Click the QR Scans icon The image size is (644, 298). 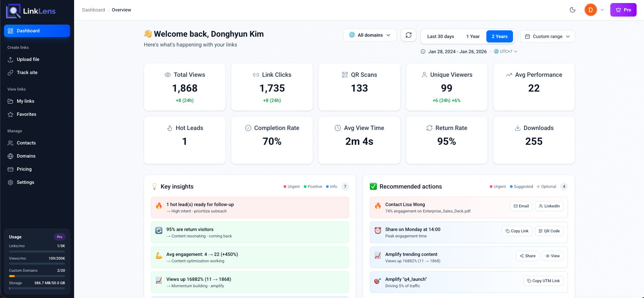tap(345, 75)
